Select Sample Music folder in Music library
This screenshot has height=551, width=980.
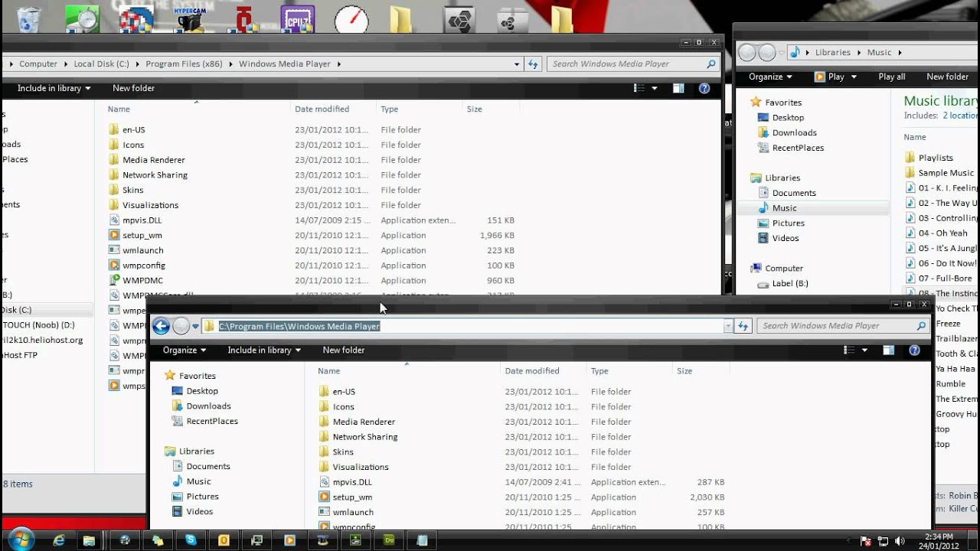946,173
